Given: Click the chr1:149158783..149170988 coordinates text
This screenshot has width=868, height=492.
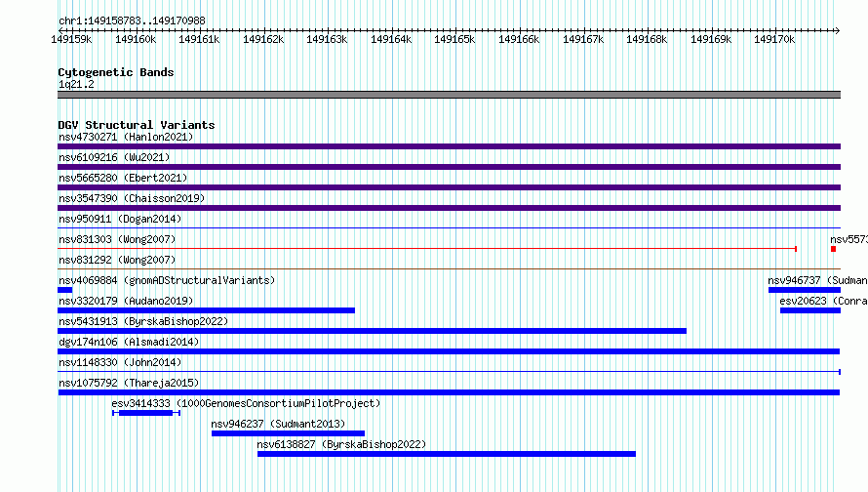Looking at the screenshot, I should point(132,20).
